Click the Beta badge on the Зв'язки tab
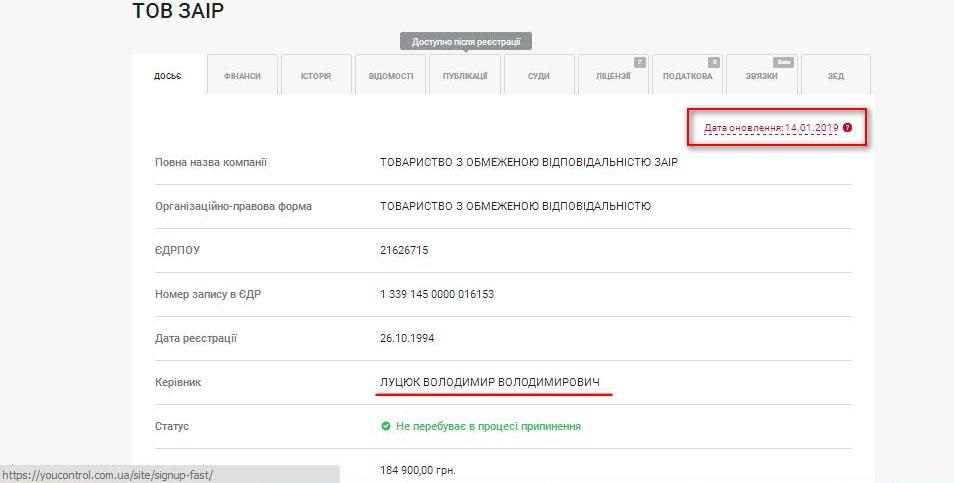954x483 pixels. 784,62
